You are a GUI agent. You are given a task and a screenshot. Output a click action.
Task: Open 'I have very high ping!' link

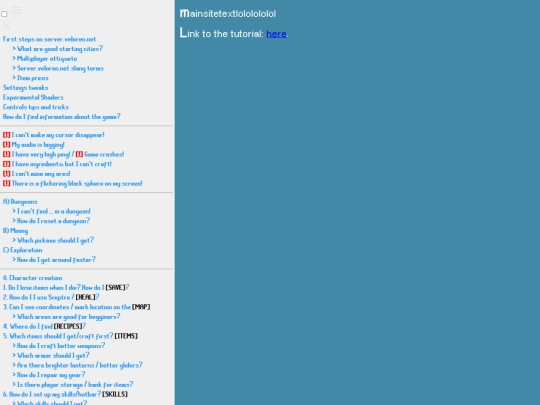pos(37,154)
